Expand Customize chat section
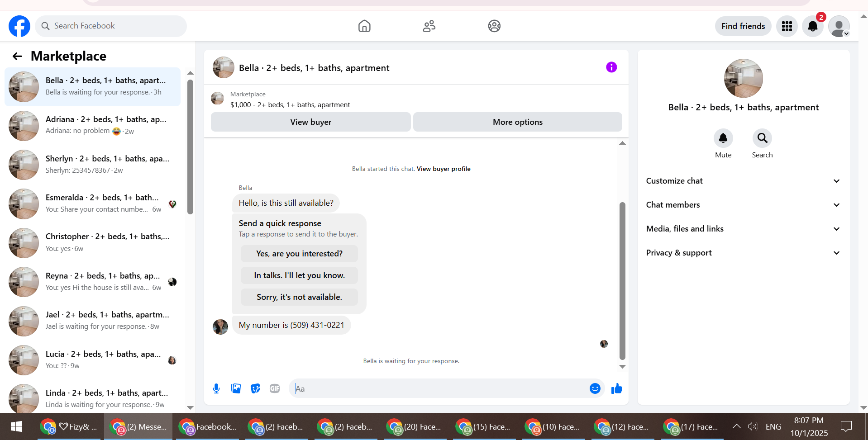Image resolution: width=868 pixels, height=440 pixels. pos(743,181)
